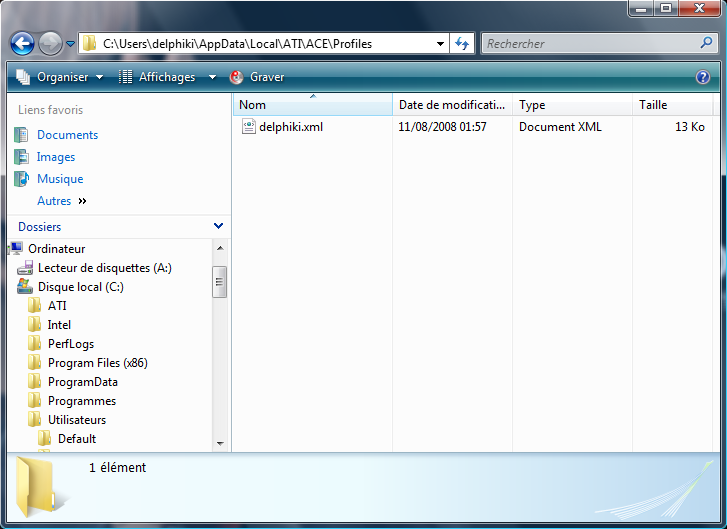Click inside the Rechercher search field
Viewport: 727px width, 529px height.
point(590,43)
